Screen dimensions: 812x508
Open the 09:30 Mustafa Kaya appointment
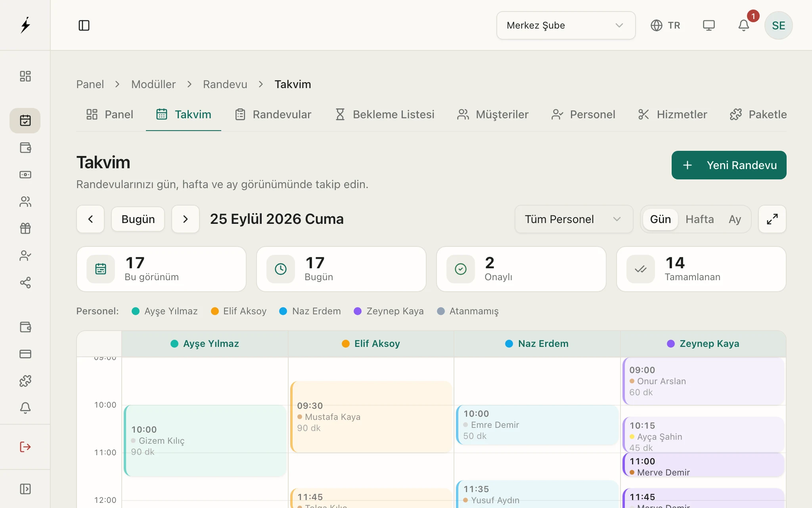point(371,417)
